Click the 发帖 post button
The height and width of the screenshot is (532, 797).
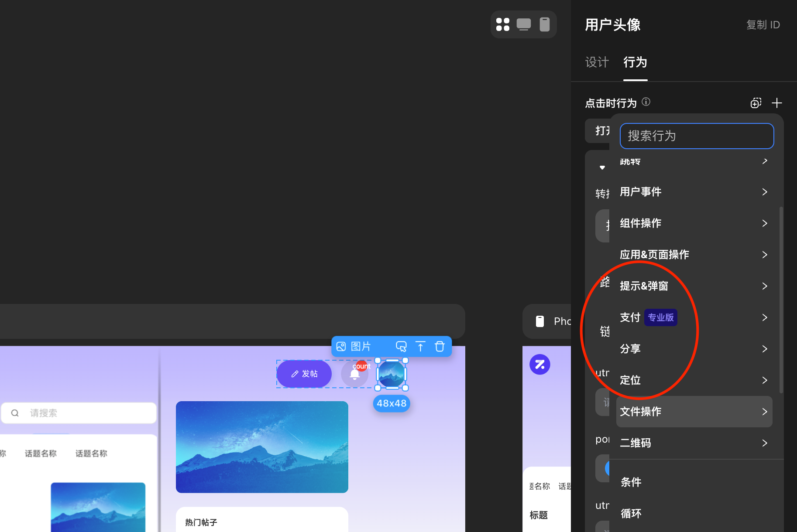pos(304,374)
